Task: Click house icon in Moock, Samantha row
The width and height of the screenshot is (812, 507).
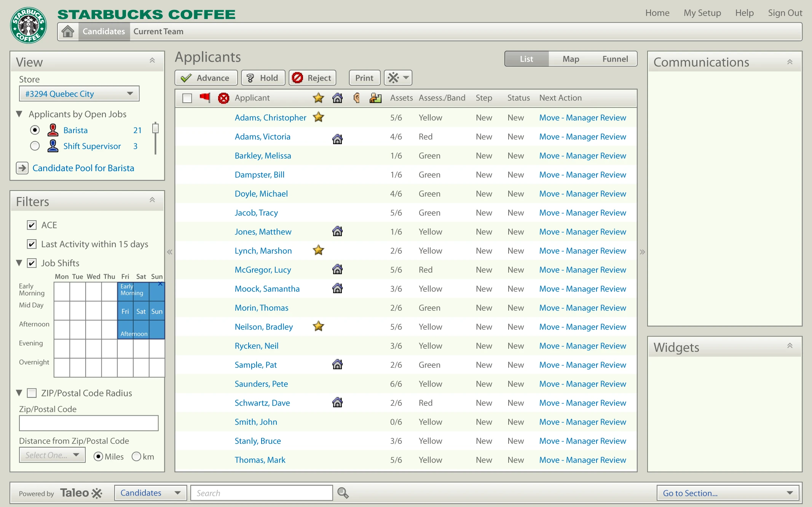Action: tap(337, 288)
